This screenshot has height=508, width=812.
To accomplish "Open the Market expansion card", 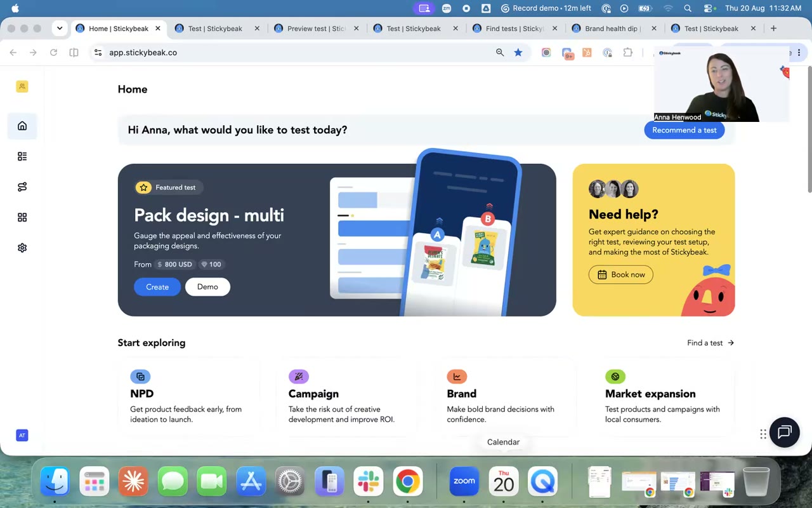I will click(x=664, y=397).
